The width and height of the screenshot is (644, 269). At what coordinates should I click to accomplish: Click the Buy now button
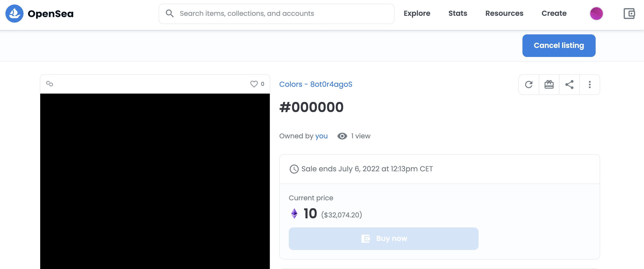pyautogui.click(x=383, y=238)
